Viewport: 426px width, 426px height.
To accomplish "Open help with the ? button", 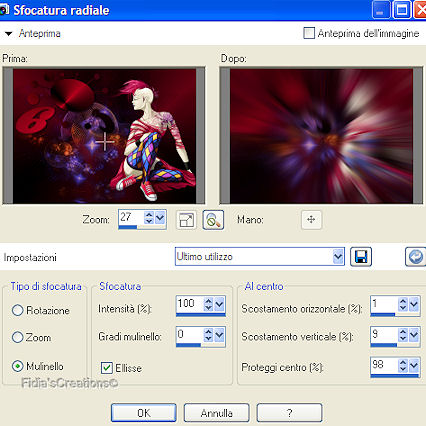I will coord(289,413).
